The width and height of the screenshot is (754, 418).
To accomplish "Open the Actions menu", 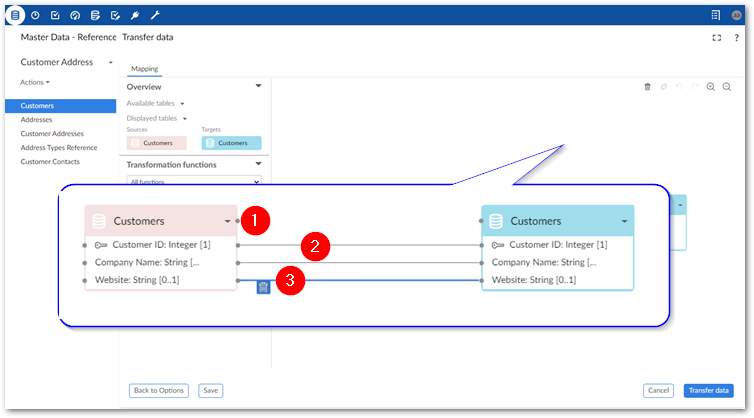I will coord(35,82).
